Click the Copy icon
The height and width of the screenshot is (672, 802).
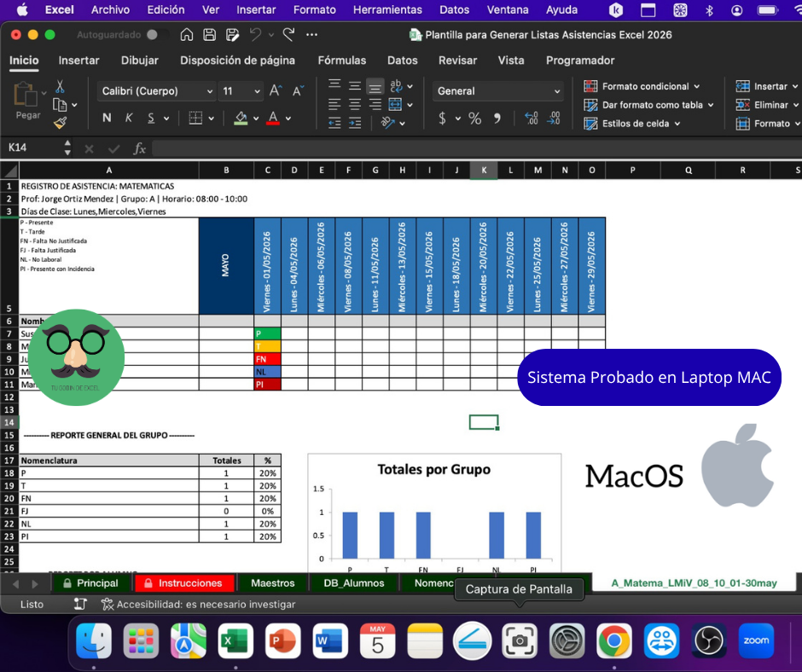(60, 105)
